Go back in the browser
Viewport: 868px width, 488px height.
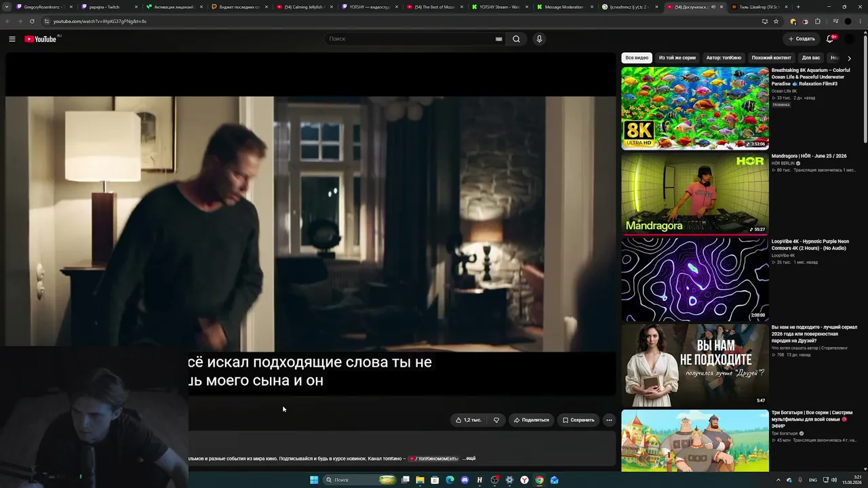coord(7,21)
